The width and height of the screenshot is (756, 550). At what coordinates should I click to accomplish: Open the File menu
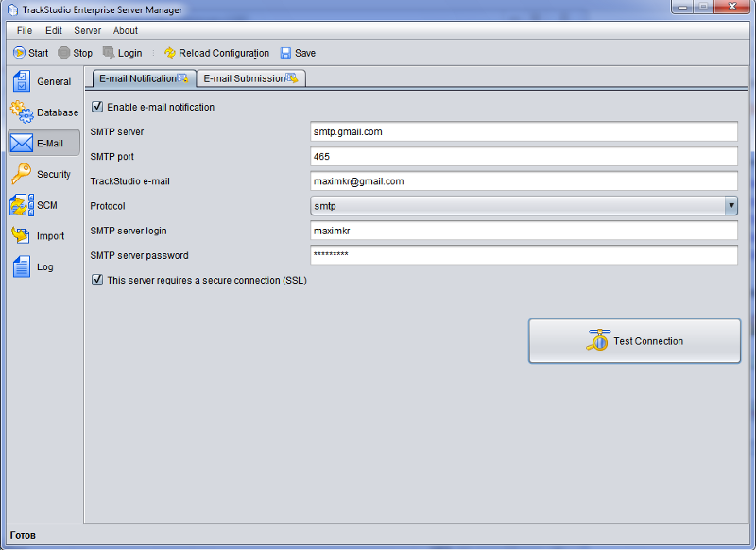point(25,31)
